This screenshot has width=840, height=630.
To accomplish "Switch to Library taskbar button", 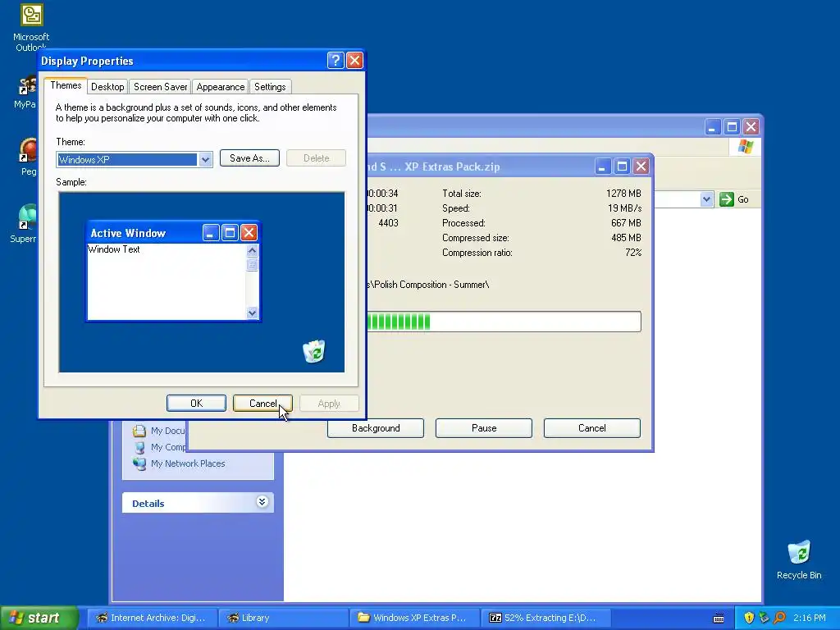I will [x=283, y=618].
